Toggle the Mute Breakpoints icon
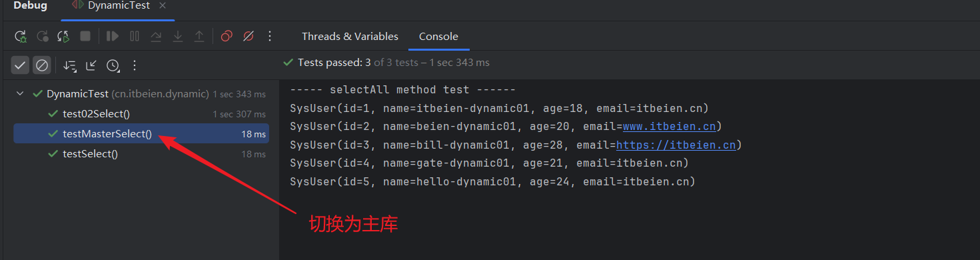The image size is (980, 260). (x=248, y=37)
